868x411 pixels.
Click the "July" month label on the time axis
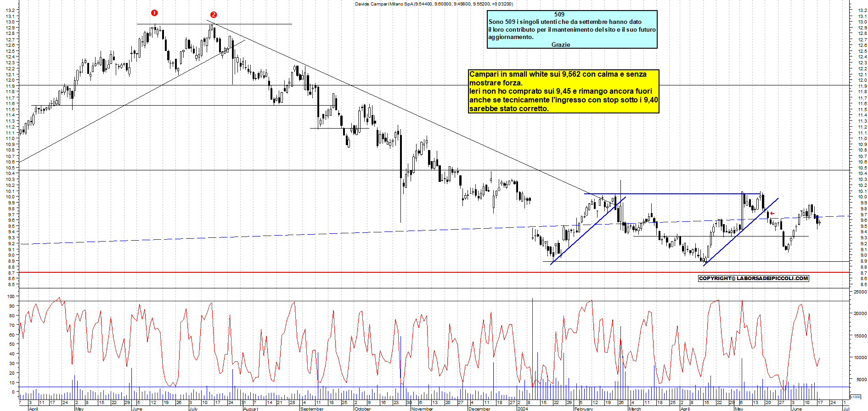point(193,409)
